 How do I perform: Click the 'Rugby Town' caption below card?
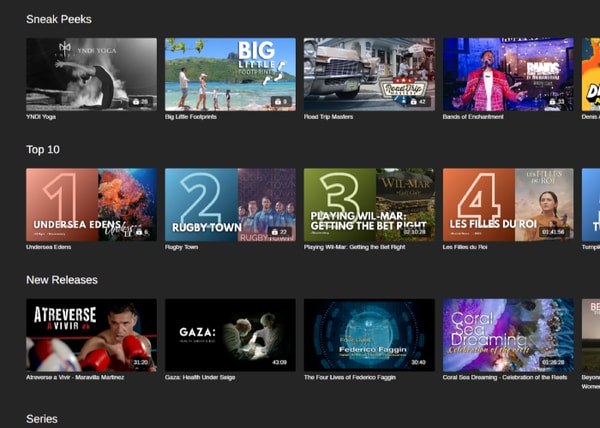181,247
